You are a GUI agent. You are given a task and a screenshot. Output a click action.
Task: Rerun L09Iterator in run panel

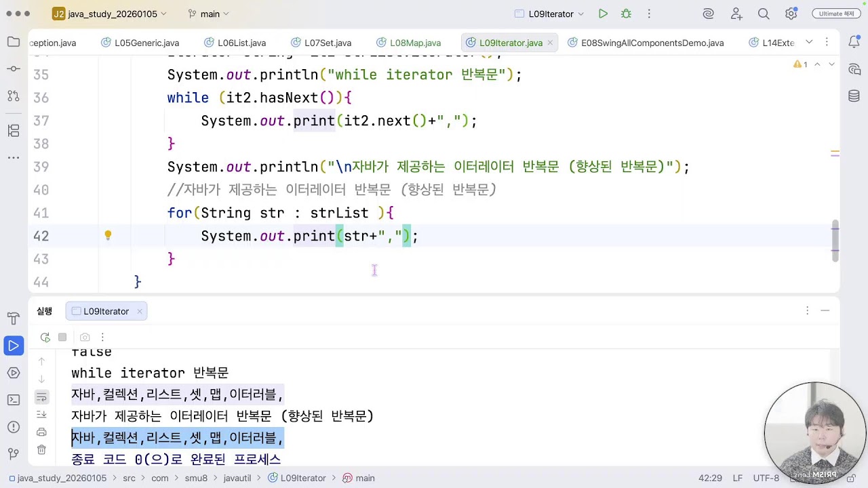[45, 337]
